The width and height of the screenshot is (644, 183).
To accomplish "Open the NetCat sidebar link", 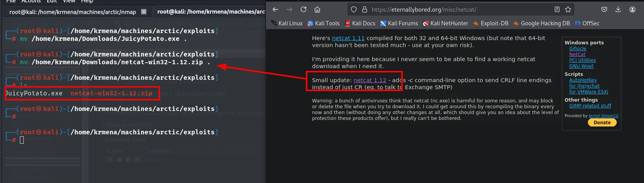I will click(x=577, y=55).
